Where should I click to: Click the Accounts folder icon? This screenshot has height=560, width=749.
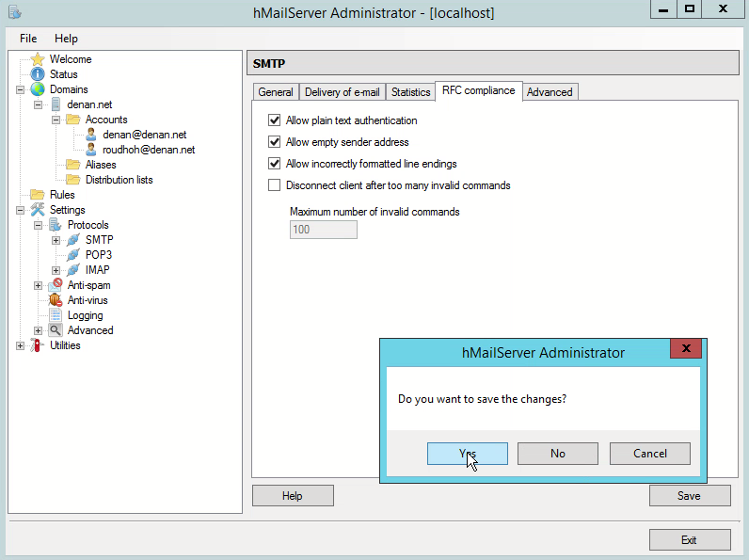point(73,120)
